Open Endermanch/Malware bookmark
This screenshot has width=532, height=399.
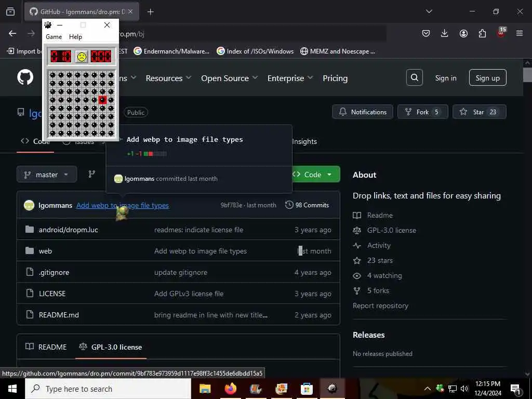coord(171,51)
